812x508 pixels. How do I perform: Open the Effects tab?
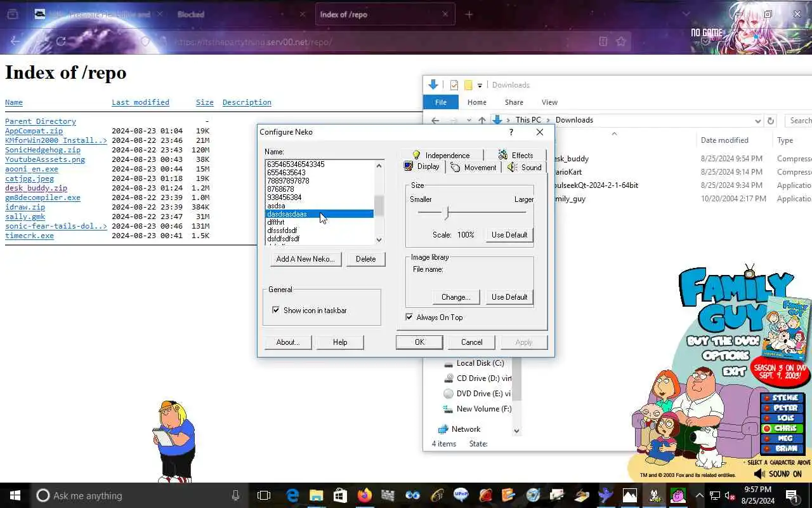(515, 155)
